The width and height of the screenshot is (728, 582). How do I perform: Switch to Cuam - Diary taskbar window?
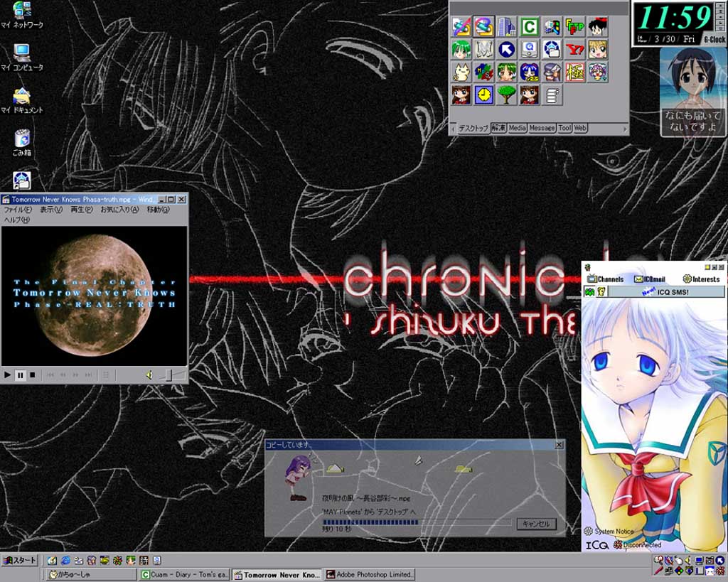point(185,575)
